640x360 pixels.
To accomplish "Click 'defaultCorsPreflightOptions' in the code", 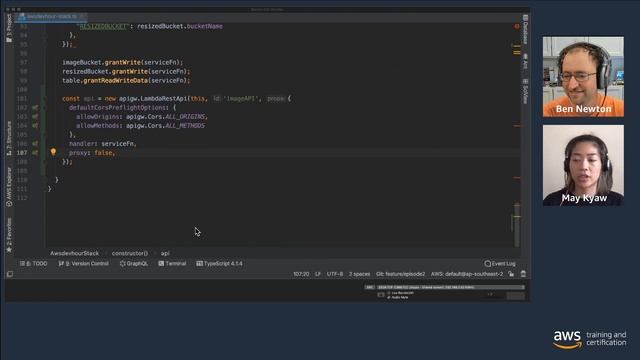I will [x=117, y=108].
